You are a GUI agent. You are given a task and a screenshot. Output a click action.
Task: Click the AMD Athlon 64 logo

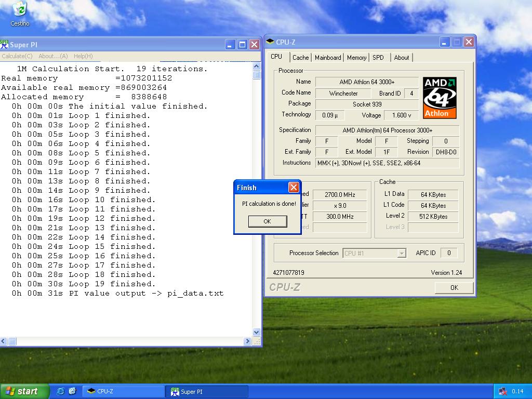(x=440, y=98)
